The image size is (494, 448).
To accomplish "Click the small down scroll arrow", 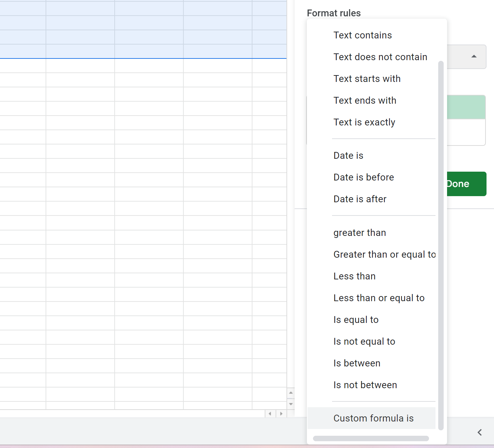I will pos(291,404).
